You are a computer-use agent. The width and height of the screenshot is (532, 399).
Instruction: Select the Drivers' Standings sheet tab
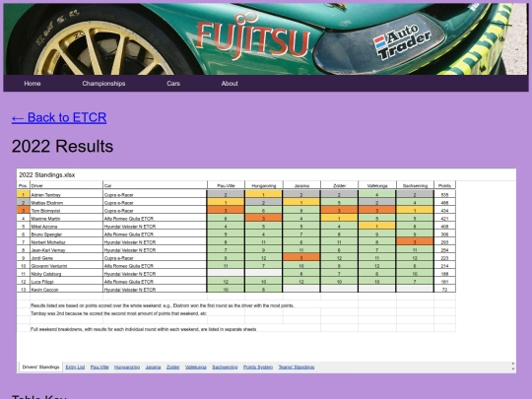point(40,367)
